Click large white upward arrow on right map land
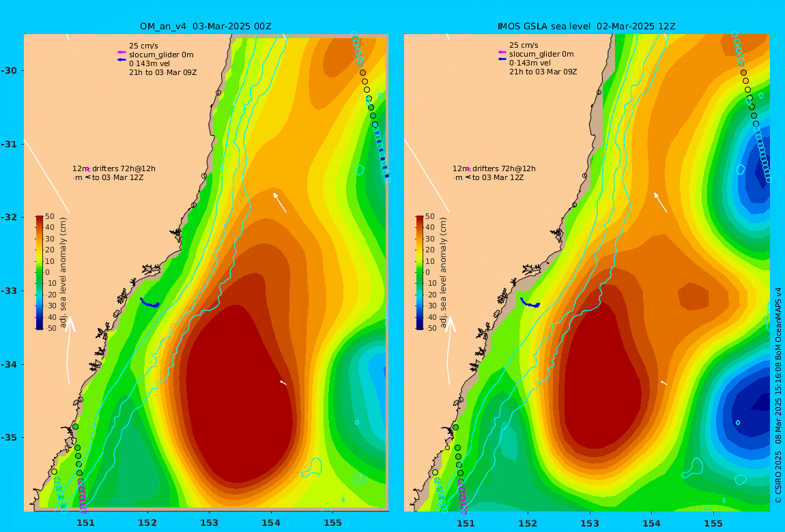Screen dimensions: 785x532 [450, 350]
